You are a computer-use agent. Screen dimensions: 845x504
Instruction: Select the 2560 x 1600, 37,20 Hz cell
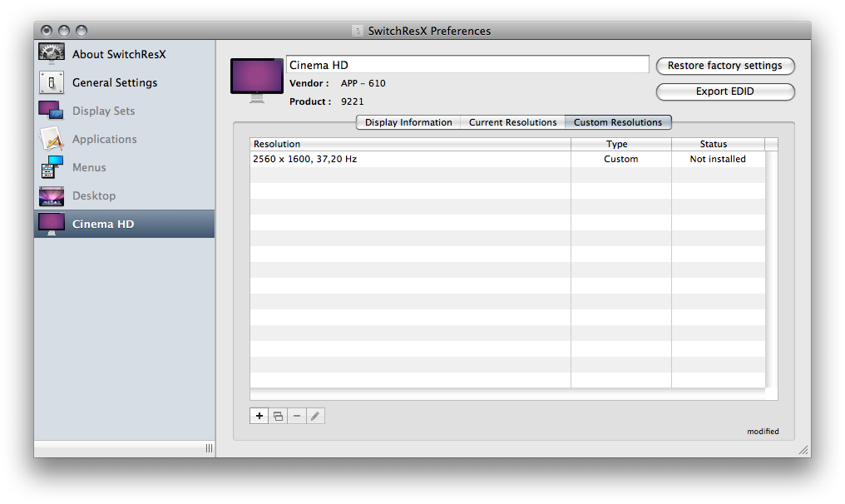point(410,159)
